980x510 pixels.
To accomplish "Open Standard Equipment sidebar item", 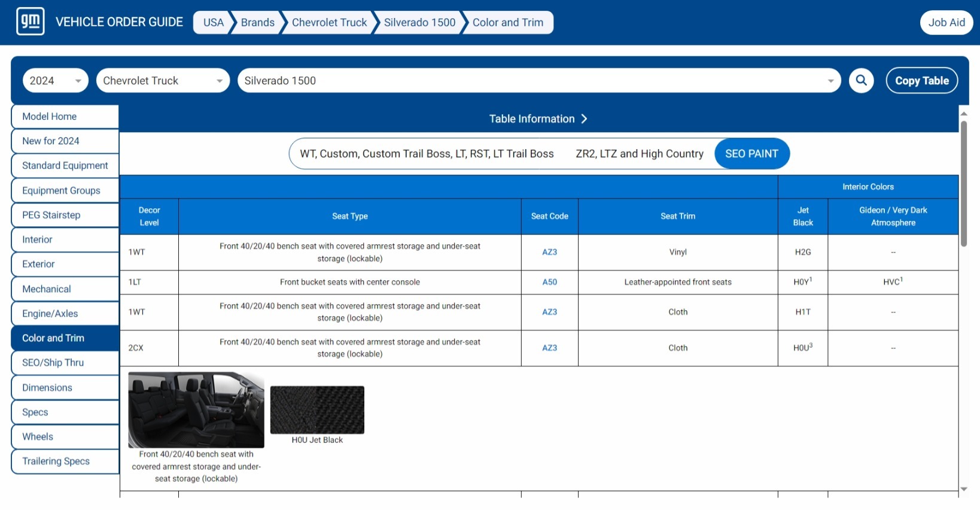I will click(x=65, y=165).
